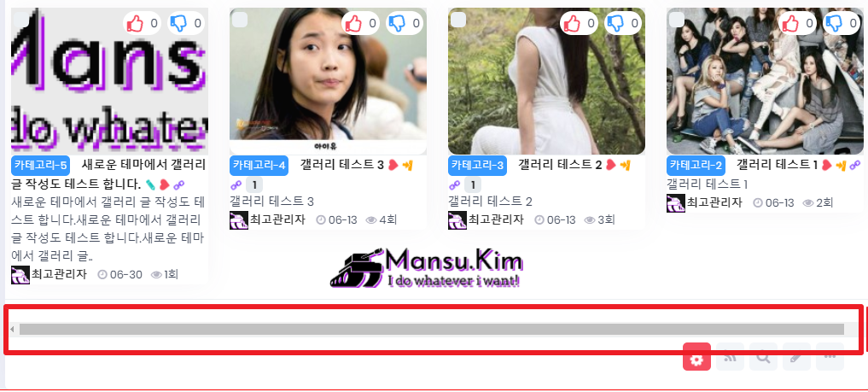Open author 최고관리자 under 갤러리 테스트 3
The width and height of the screenshot is (868, 392).
pos(277,219)
